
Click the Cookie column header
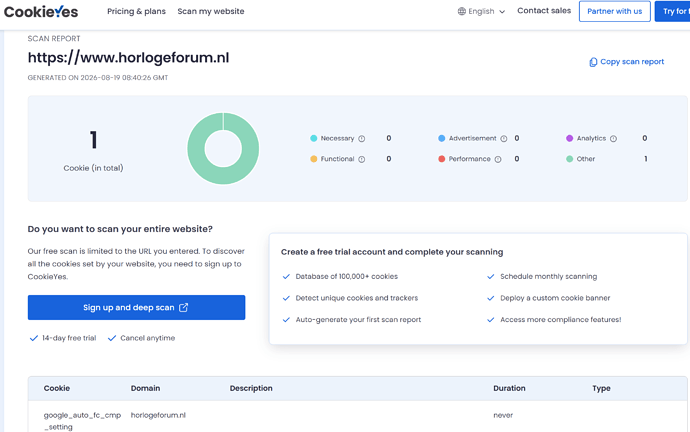pyautogui.click(x=57, y=388)
